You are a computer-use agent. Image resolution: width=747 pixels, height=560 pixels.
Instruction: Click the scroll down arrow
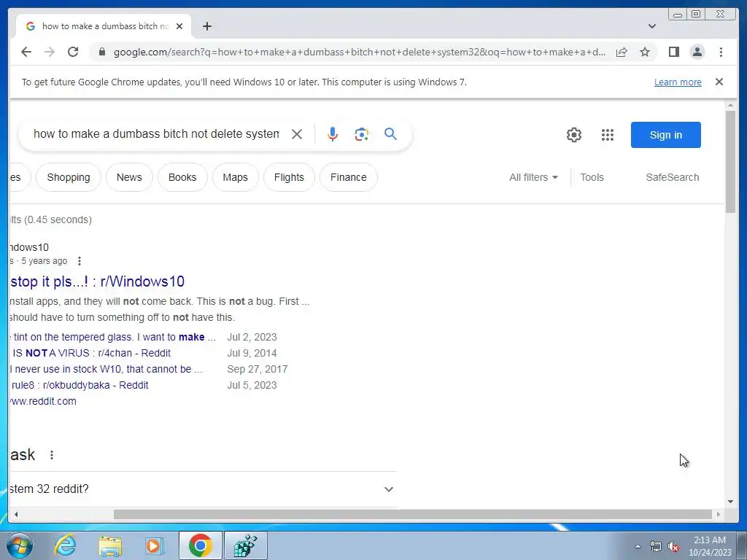tap(731, 502)
